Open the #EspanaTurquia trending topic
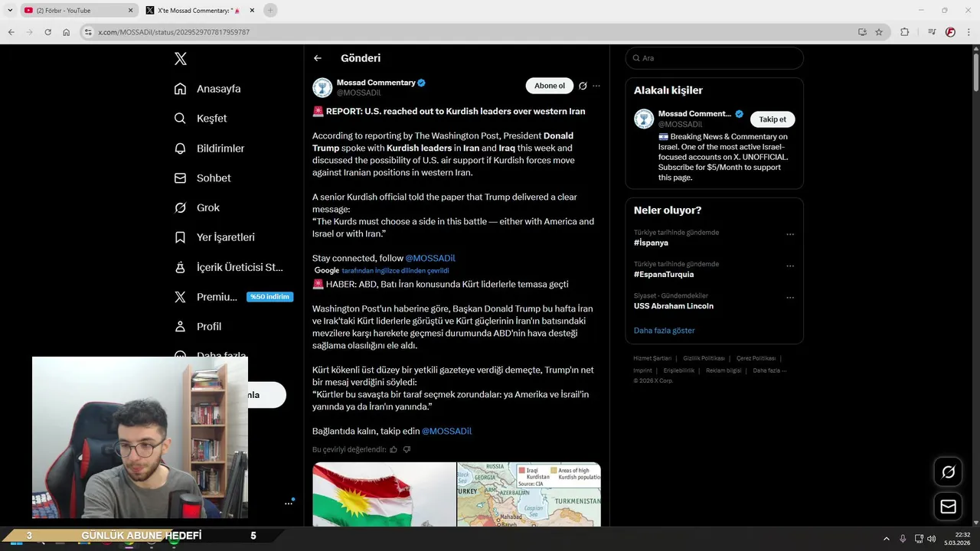Image resolution: width=980 pixels, height=551 pixels. [x=664, y=274]
